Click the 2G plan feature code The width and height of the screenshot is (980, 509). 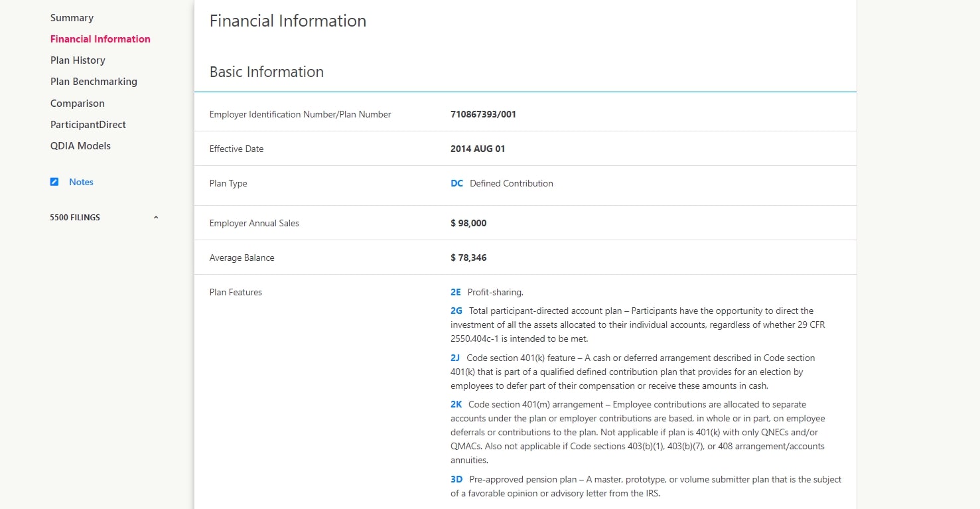click(x=456, y=311)
